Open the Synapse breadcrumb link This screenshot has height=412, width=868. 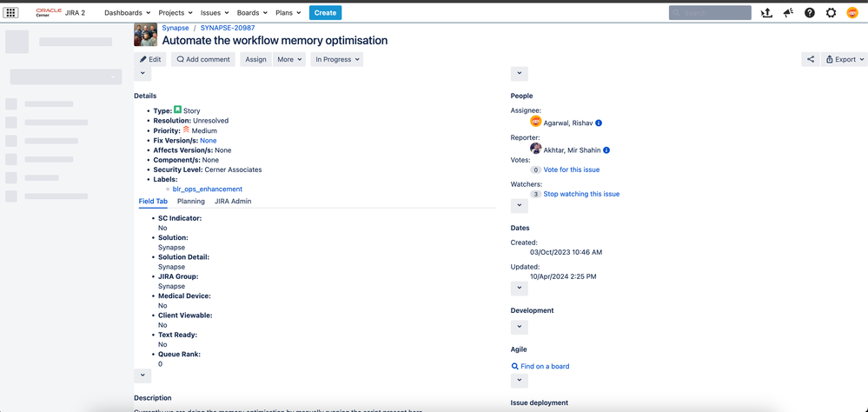coord(176,27)
